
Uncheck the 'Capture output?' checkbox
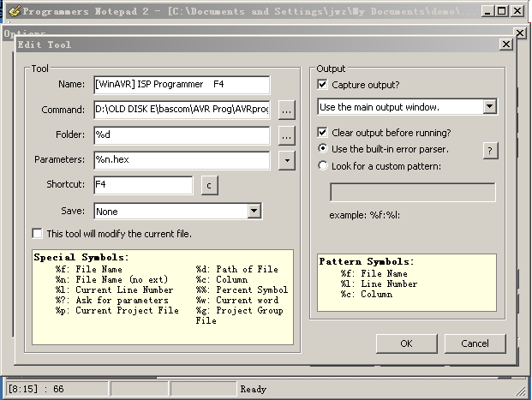click(323, 85)
